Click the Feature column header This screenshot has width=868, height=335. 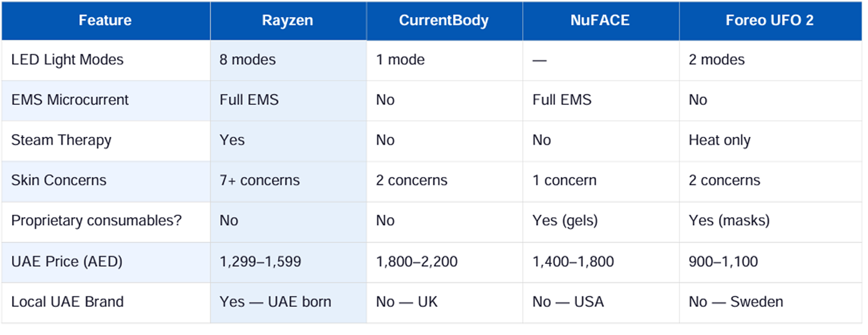pyautogui.click(x=105, y=21)
